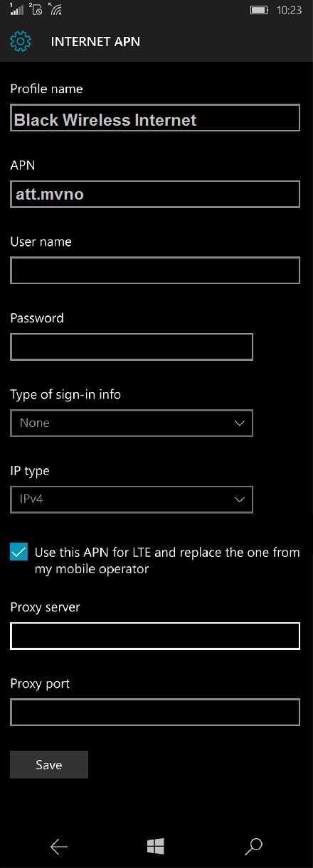Image resolution: width=313 pixels, height=868 pixels.
Task: Tap the back arrow navigation button
Action: 59,845
